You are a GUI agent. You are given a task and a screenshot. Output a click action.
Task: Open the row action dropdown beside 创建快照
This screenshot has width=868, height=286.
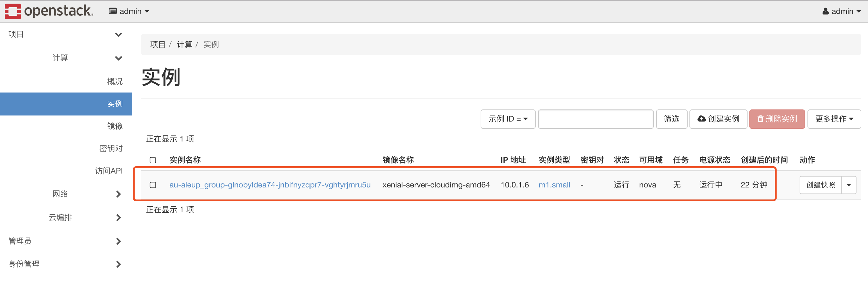pyautogui.click(x=848, y=185)
